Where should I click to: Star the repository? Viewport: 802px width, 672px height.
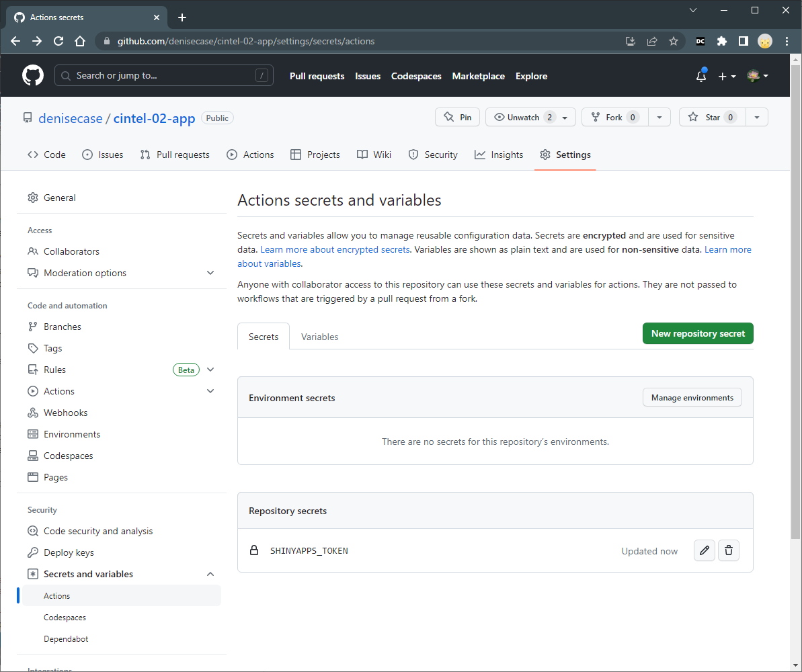pyautogui.click(x=713, y=117)
